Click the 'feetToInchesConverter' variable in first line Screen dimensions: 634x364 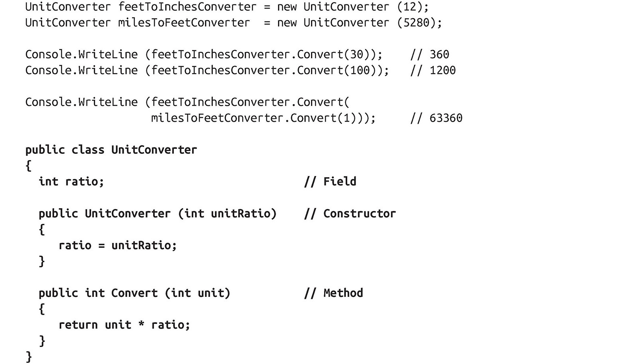point(187,7)
